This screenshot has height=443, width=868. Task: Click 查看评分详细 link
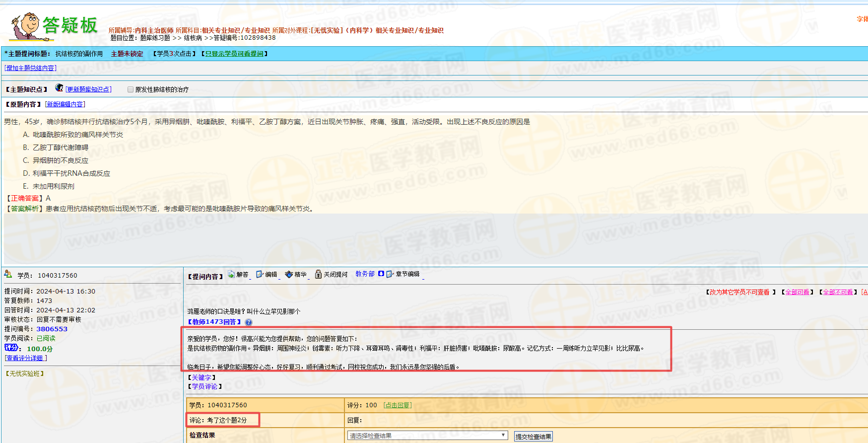click(26, 358)
